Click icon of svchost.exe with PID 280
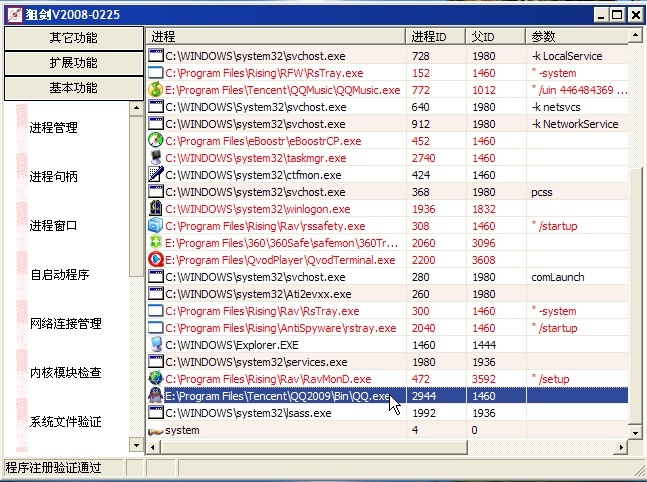 (156, 276)
